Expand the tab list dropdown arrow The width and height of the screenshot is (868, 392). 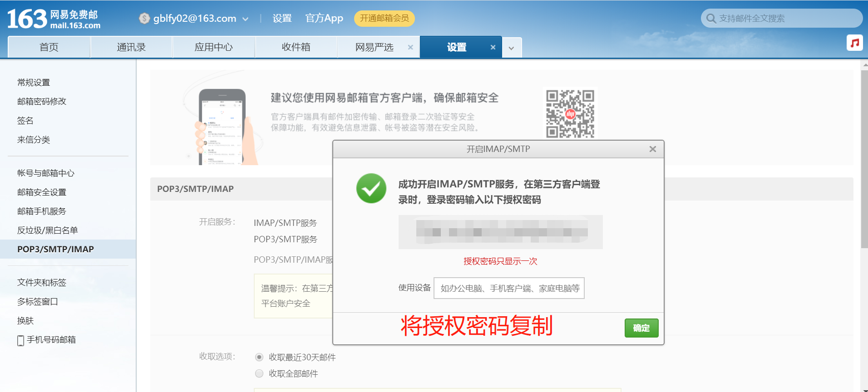tap(512, 48)
